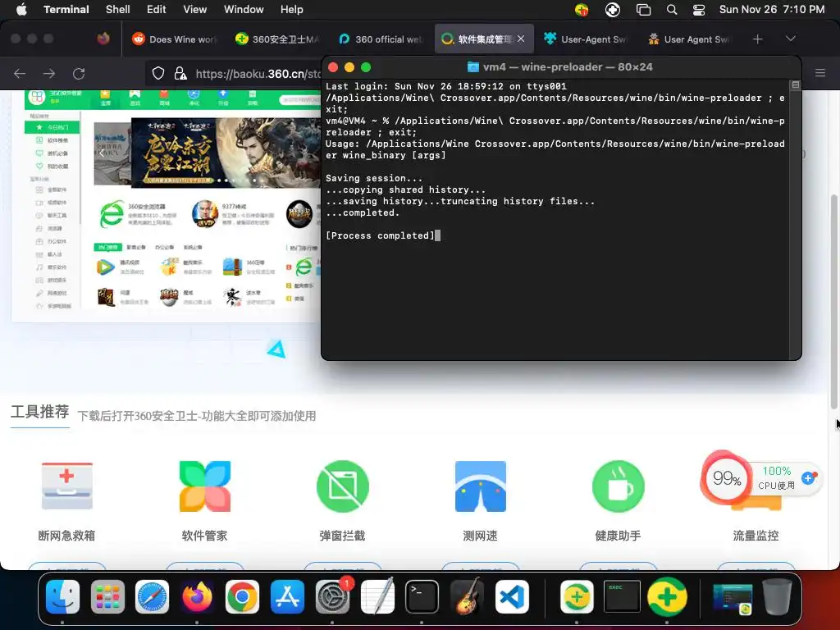This screenshot has width=840, height=630.
Task: Open the 测网速 speed test icon
Action: 481,486
